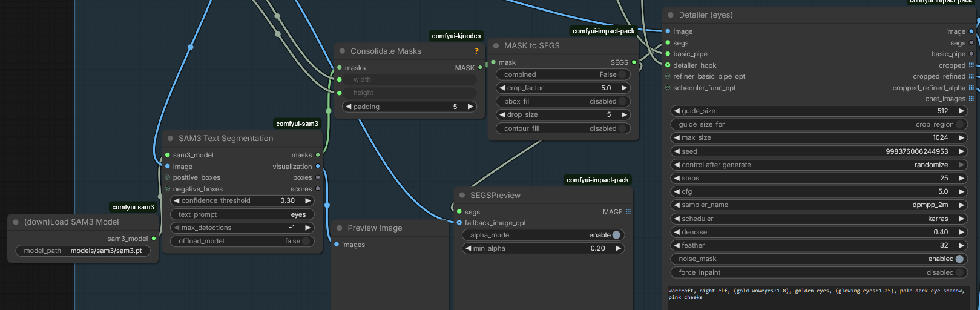Click the MASK output socket on Consolidate Masks
This screenshot has width=980, height=310.
point(481,68)
